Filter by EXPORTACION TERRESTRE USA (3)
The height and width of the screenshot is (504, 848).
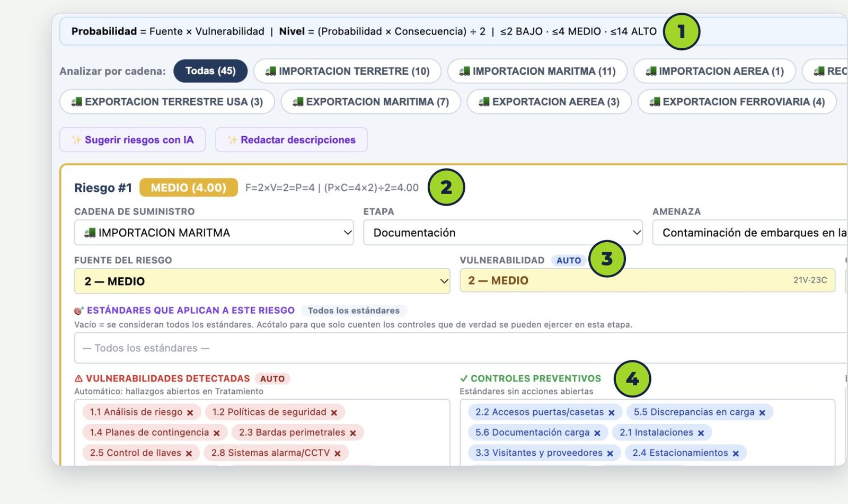(x=167, y=102)
